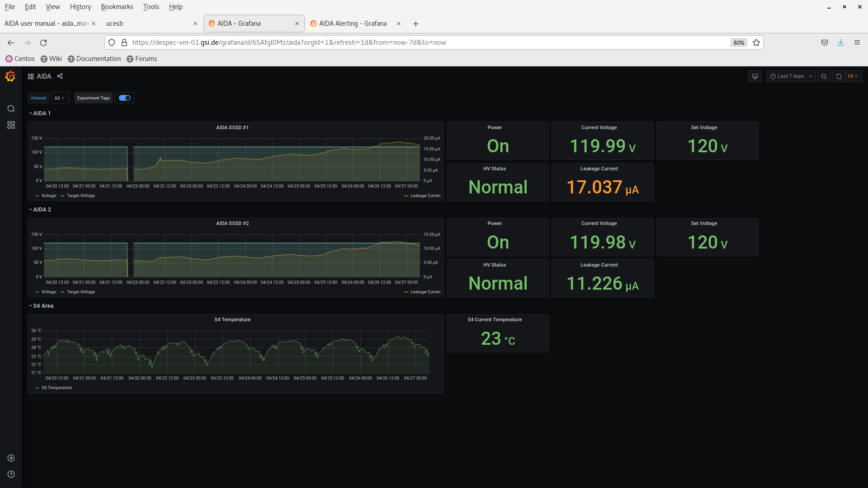Toggle S4 Temperature series in legend
This screenshot has width=868, height=488.
[57, 388]
